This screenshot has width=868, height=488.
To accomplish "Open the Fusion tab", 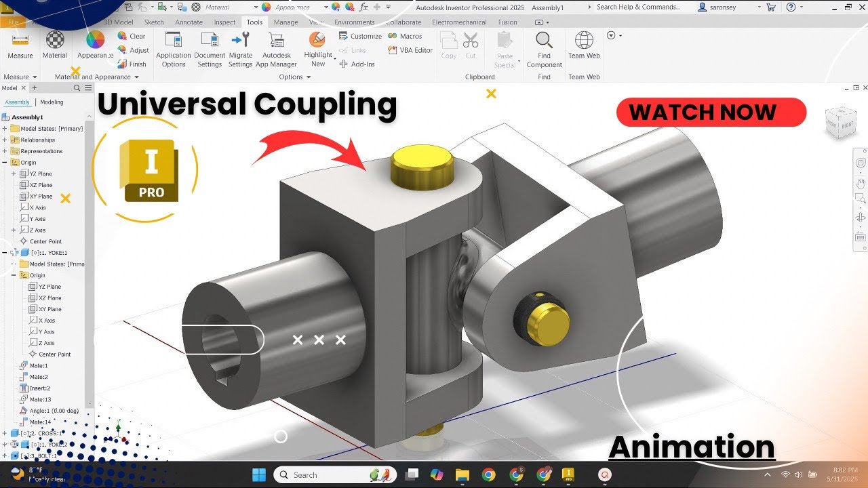I will pyautogui.click(x=507, y=22).
